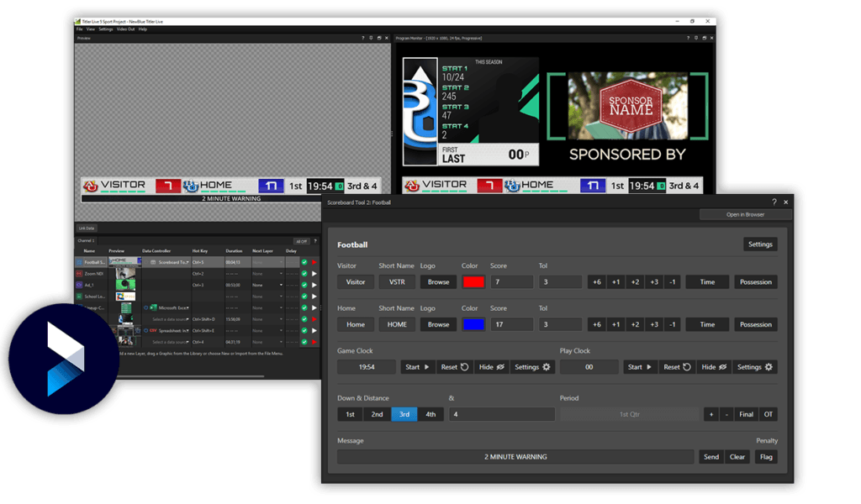The height and width of the screenshot is (504, 861).
Task: Toggle the green enable check for Zoom NDI layer
Action: point(304,274)
